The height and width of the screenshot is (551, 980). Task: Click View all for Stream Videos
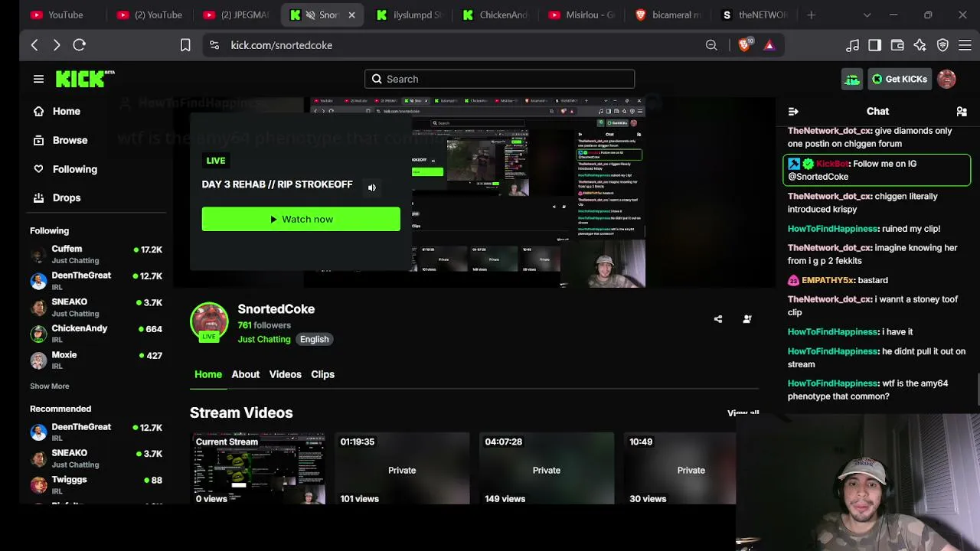(x=743, y=413)
